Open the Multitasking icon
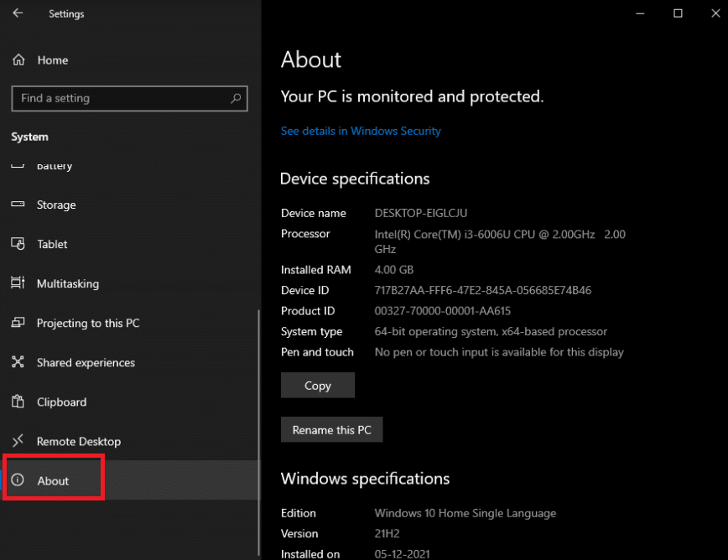 [x=18, y=283]
